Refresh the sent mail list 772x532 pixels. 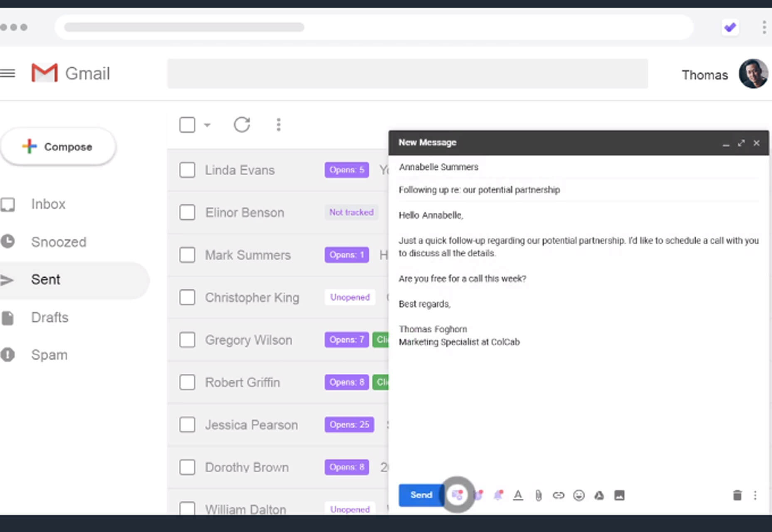tap(242, 125)
